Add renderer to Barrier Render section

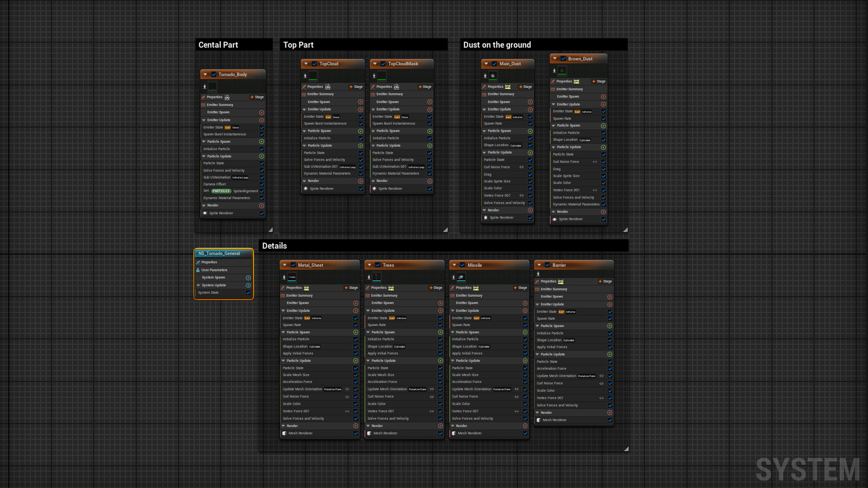click(610, 413)
